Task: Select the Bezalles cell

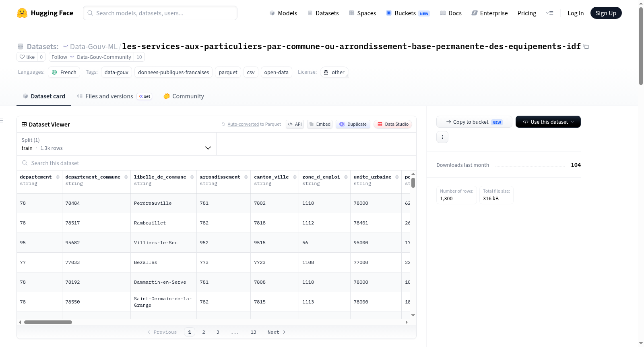Action: [x=163, y=262]
